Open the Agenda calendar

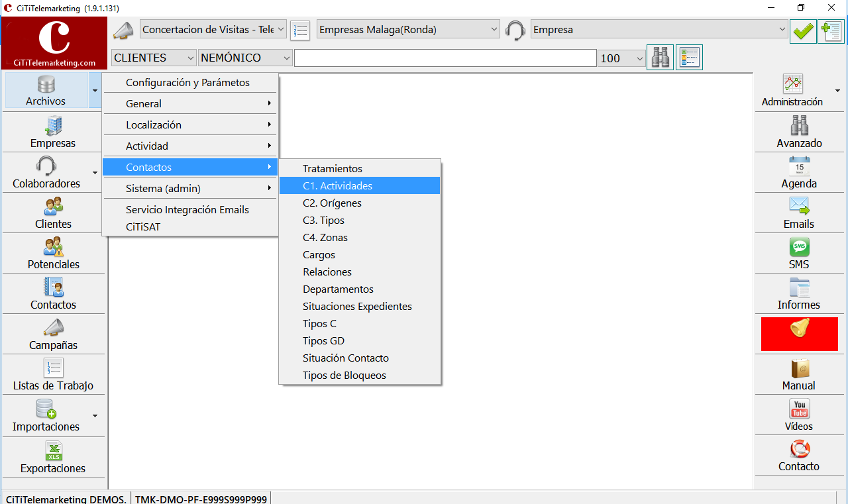800,172
